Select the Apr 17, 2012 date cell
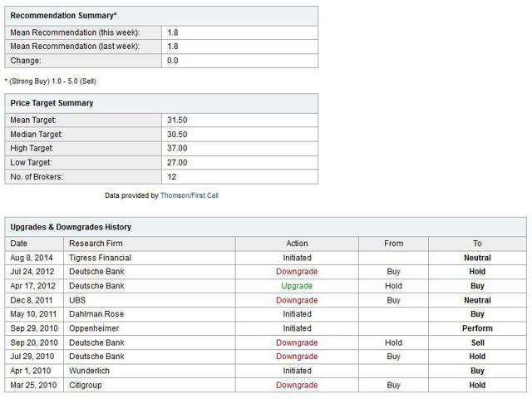 tap(33, 286)
